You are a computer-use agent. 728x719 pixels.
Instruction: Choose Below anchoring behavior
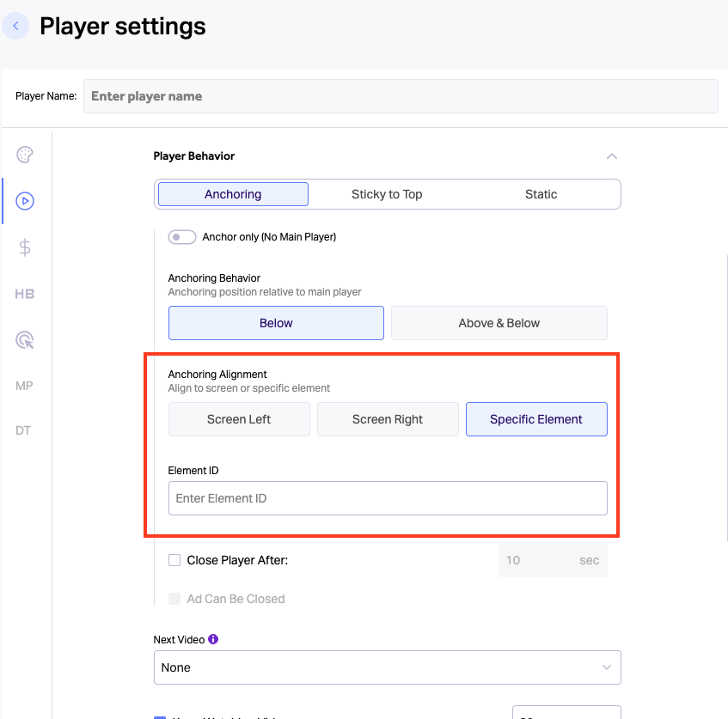pyautogui.click(x=276, y=323)
